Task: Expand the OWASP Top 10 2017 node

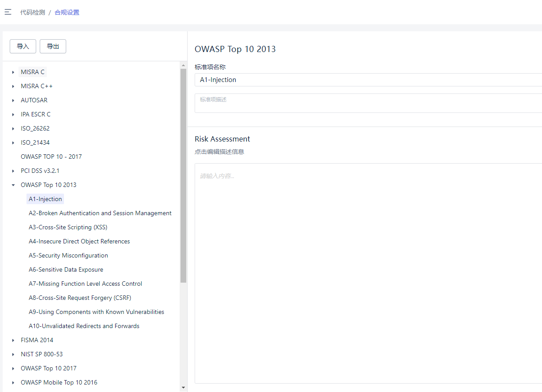Action: click(x=13, y=369)
